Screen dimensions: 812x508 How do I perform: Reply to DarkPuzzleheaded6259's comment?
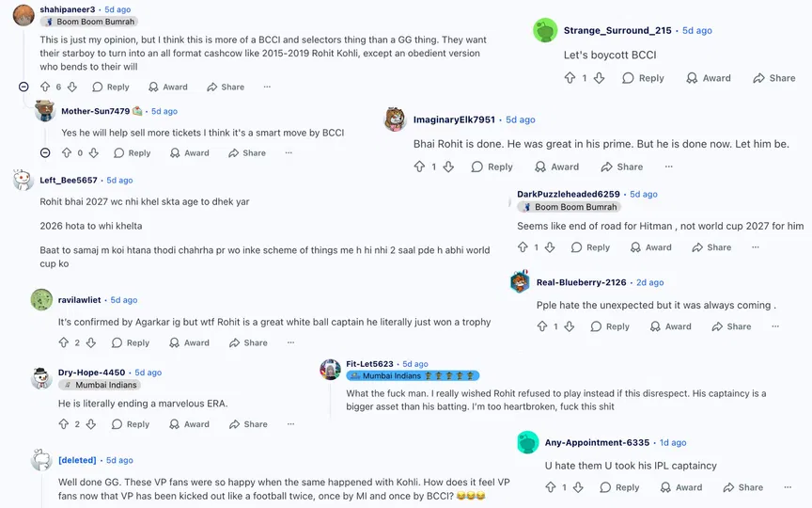point(589,247)
